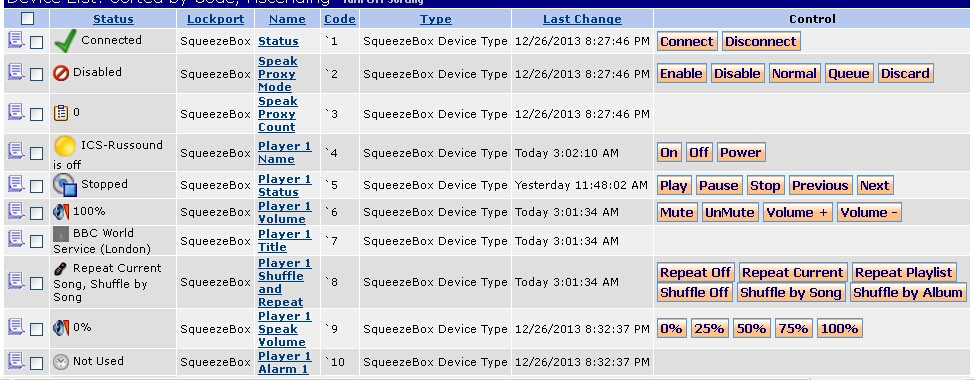Click the Disconnect control button
The width and height of the screenshot is (975, 380).
pyautogui.click(x=761, y=42)
